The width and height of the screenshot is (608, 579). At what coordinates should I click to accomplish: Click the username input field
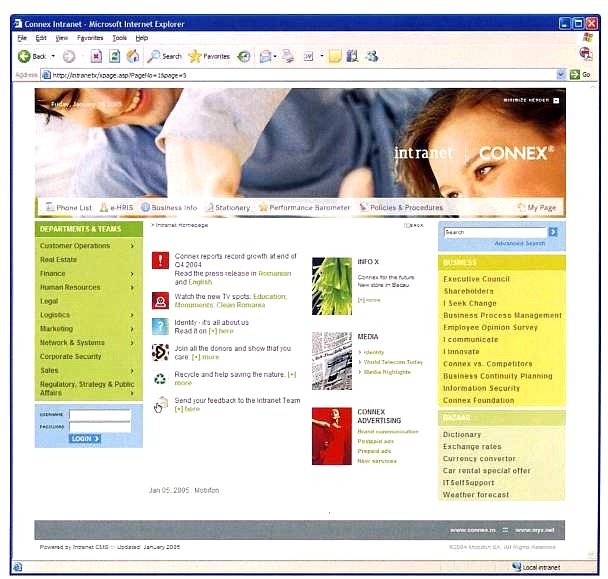(x=99, y=414)
